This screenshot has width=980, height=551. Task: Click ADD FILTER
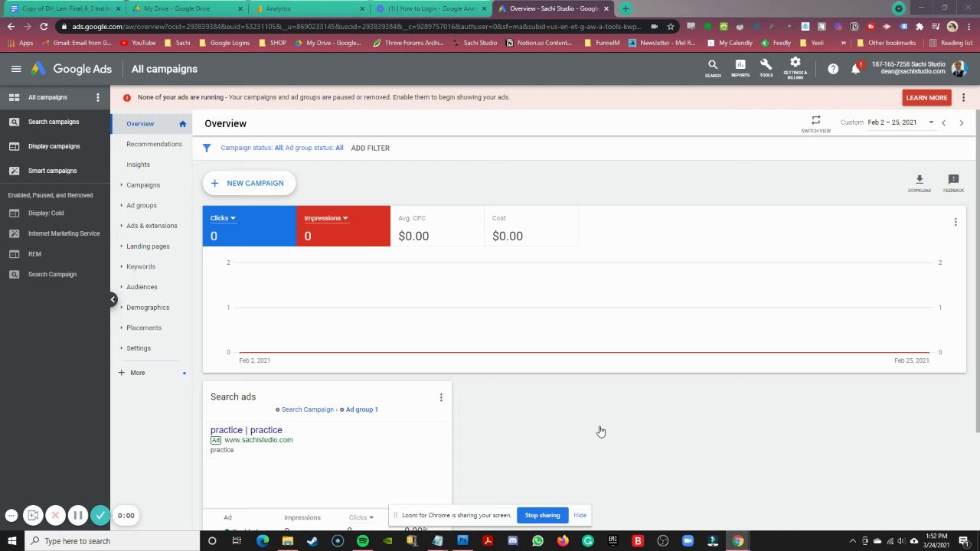coord(370,148)
